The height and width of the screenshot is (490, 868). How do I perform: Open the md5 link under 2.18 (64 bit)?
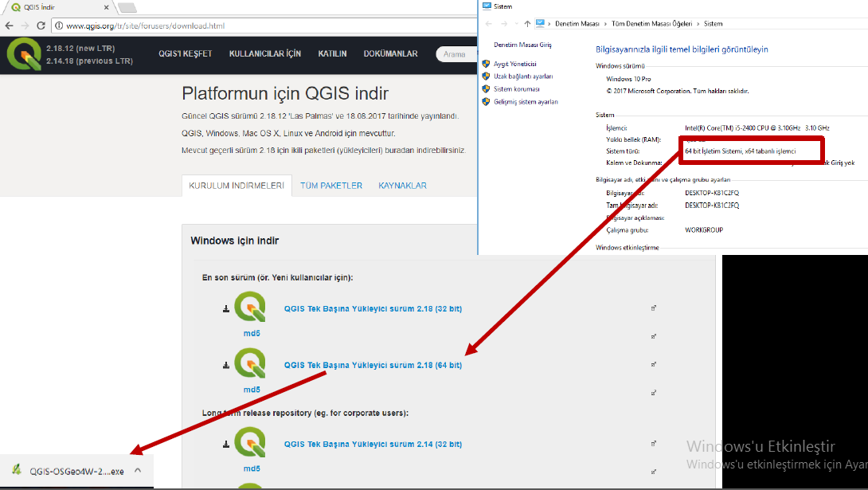tap(252, 390)
